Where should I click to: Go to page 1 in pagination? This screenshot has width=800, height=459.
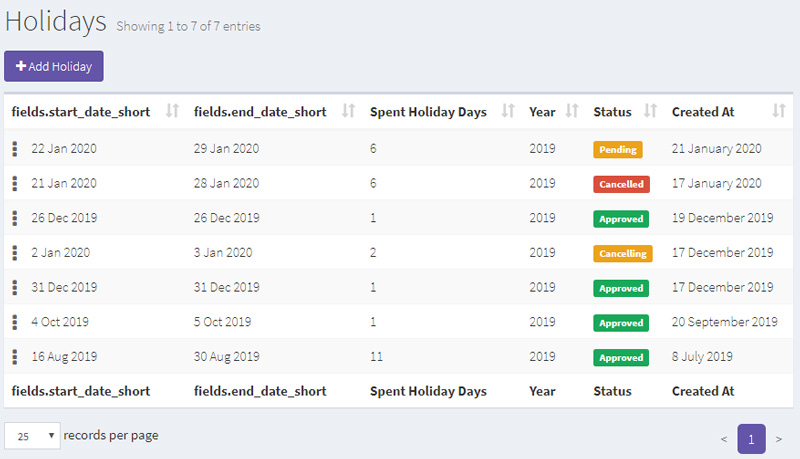[751, 439]
